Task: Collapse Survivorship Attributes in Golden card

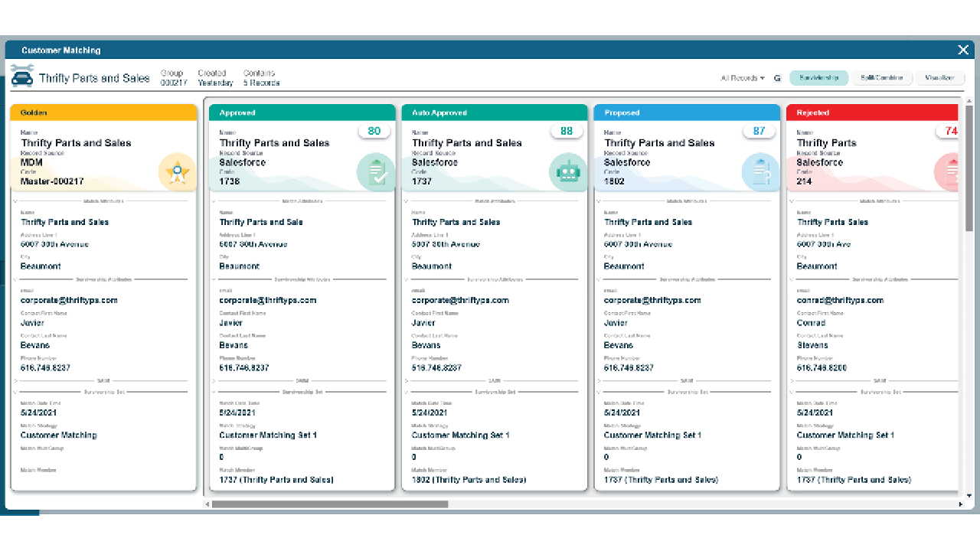Action: (15, 279)
